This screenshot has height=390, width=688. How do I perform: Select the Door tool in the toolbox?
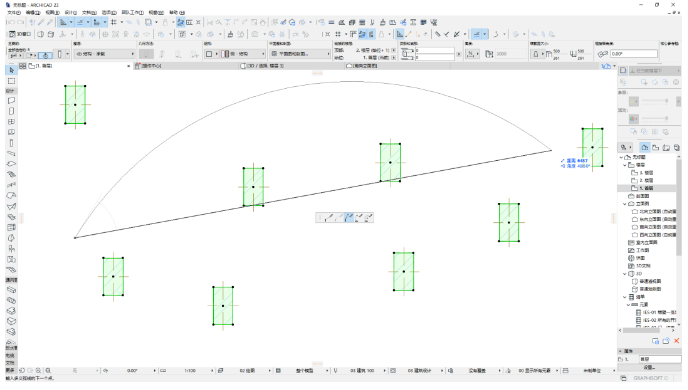tap(11, 111)
